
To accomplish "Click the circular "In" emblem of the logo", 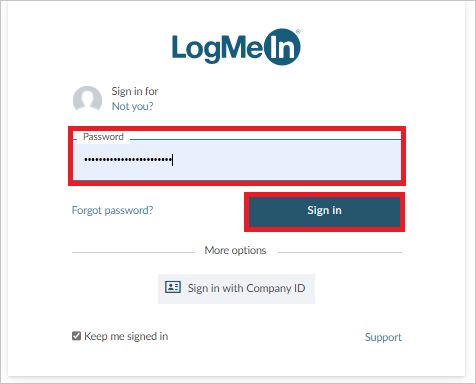I will point(282,47).
